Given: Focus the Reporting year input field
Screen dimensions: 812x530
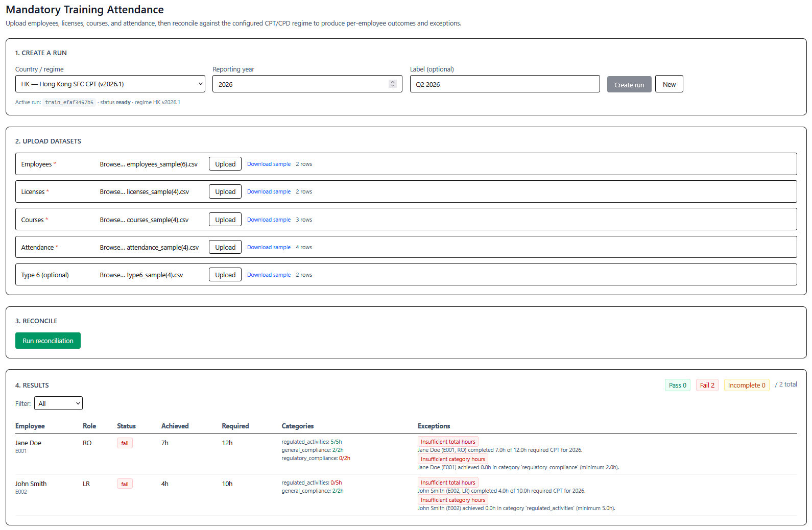Looking at the screenshot, I should (307, 84).
